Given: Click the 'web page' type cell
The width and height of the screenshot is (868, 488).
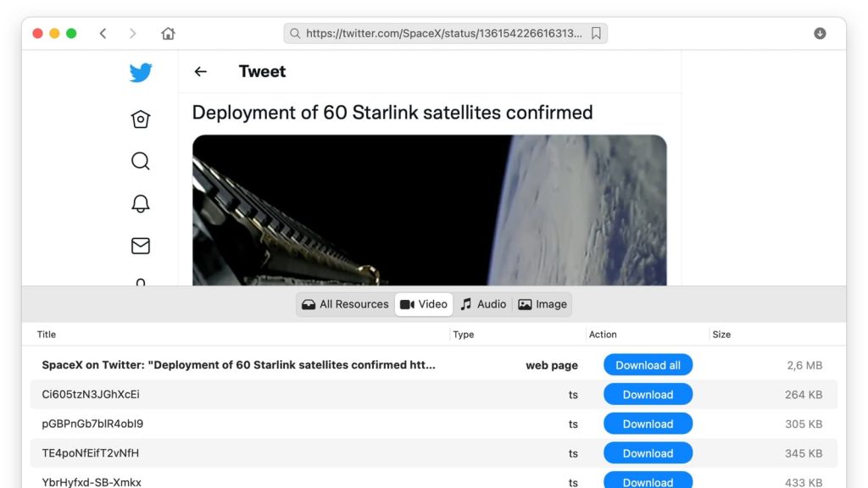Looking at the screenshot, I should (x=551, y=365).
